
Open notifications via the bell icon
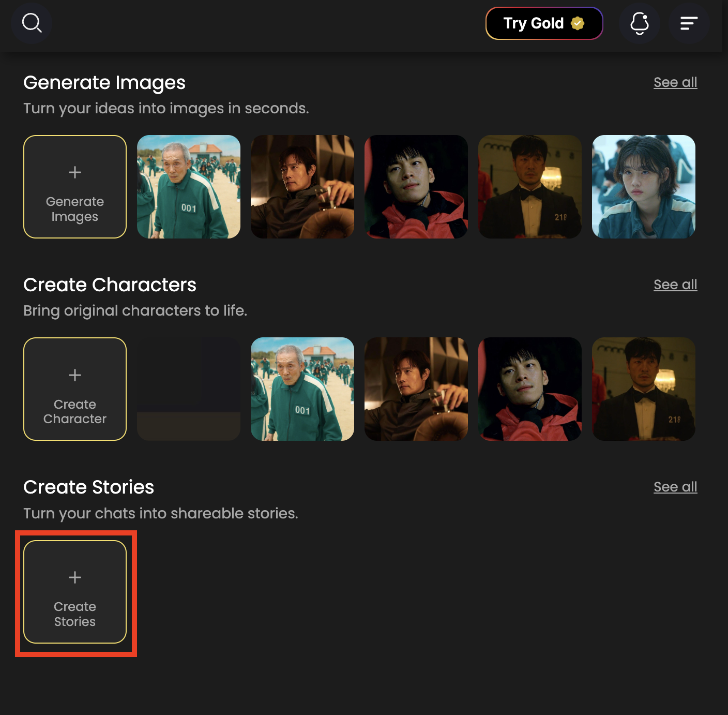pos(640,23)
